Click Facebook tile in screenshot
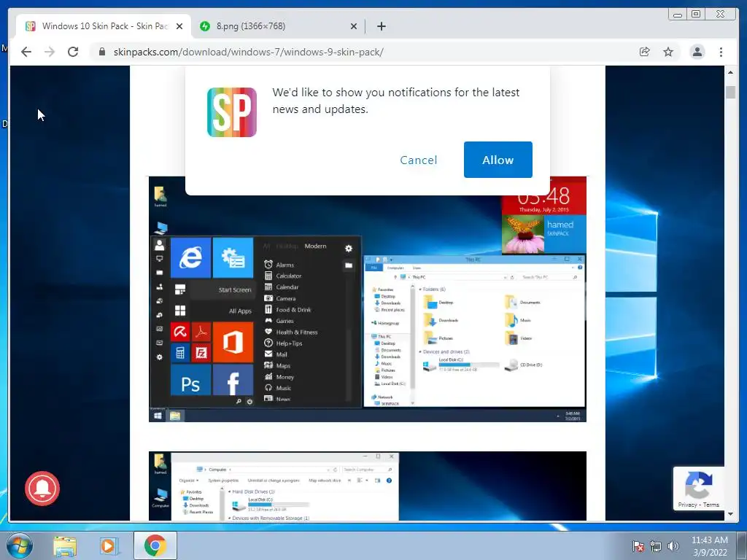This screenshot has width=747, height=560. point(233,380)
